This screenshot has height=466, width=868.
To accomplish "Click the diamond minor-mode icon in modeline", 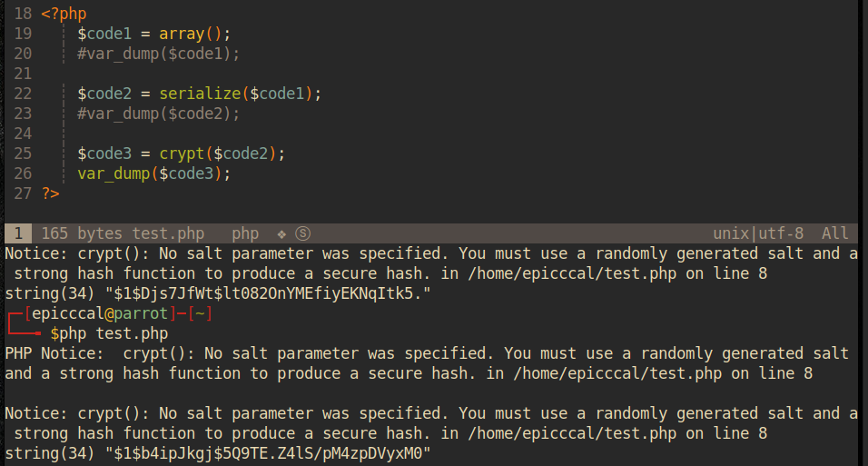I will 281,233.
